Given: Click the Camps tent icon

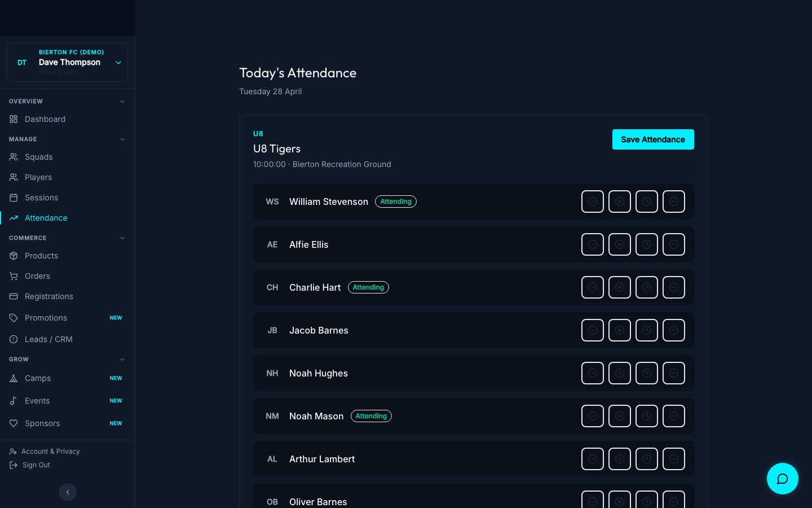Looking at the screenshot, I should [14, 378].
